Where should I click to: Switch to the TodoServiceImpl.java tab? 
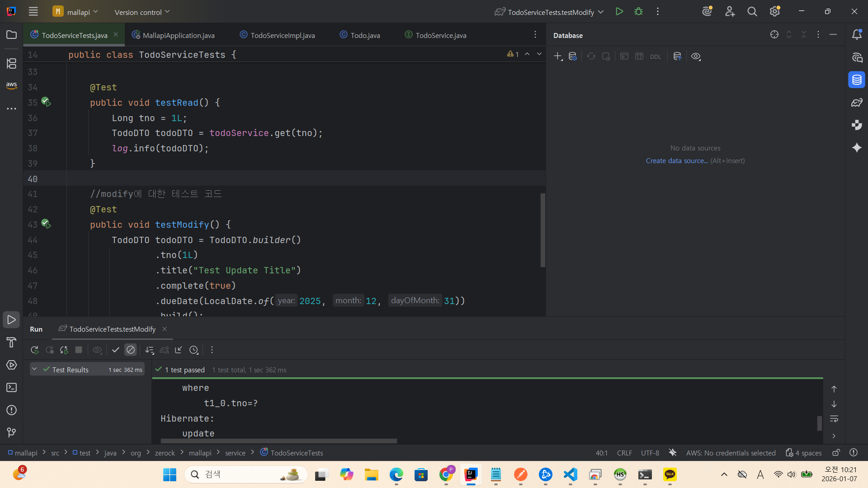[282, 35]
